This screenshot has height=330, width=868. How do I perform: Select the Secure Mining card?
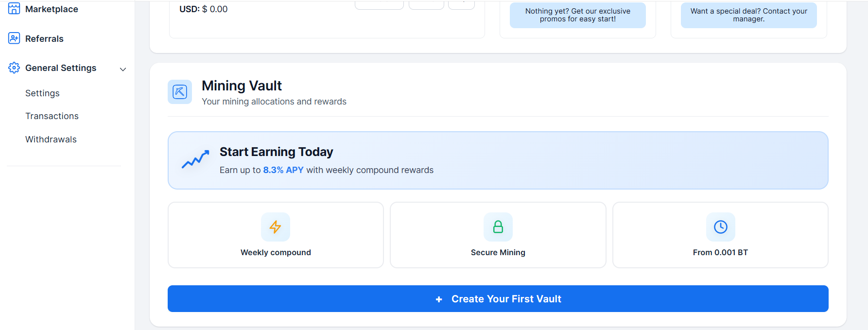(x=498, y=235)
